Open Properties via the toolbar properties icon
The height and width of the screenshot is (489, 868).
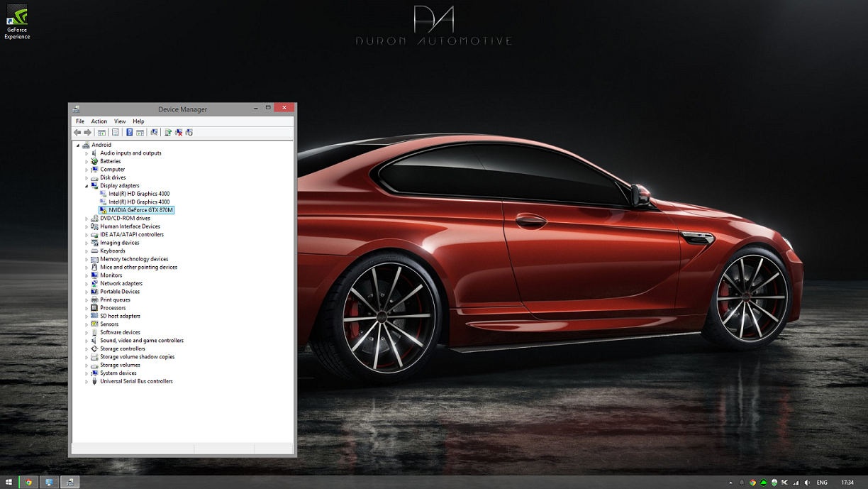click(x=116, y=132)
